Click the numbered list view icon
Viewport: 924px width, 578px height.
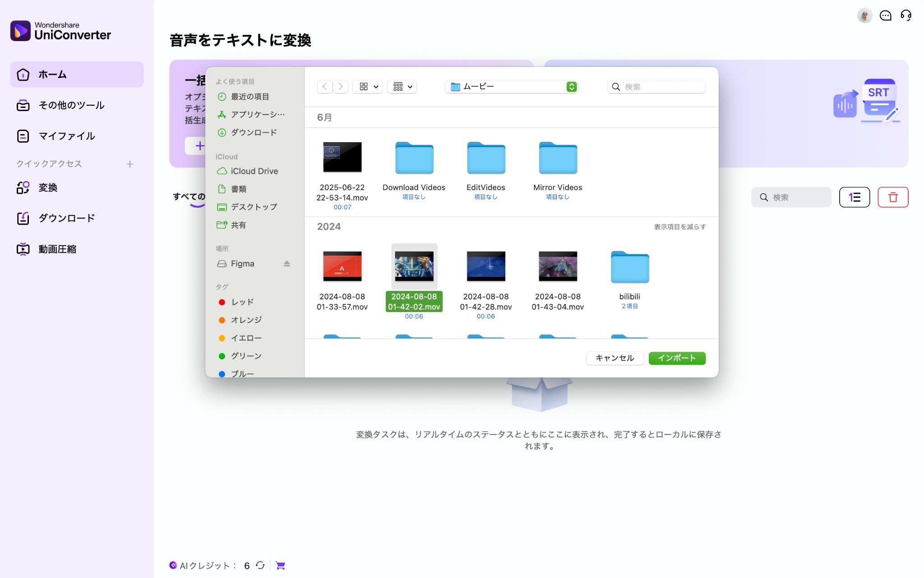pos(854,197)
